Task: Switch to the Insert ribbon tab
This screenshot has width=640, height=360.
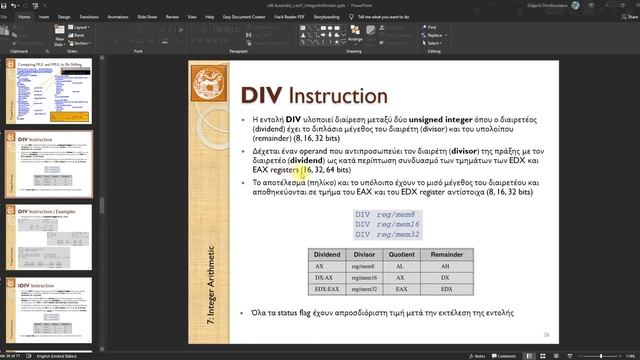Action: pyautogui.click(x=44, y=17)
